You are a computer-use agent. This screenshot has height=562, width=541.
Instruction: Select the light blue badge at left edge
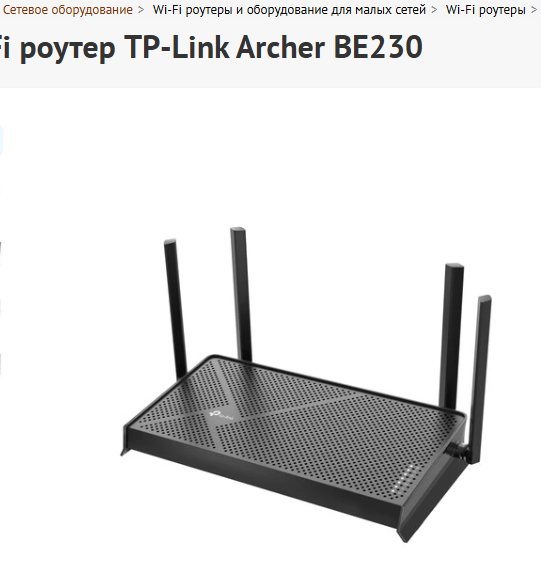pyautogui.click(x=1, y=140)
